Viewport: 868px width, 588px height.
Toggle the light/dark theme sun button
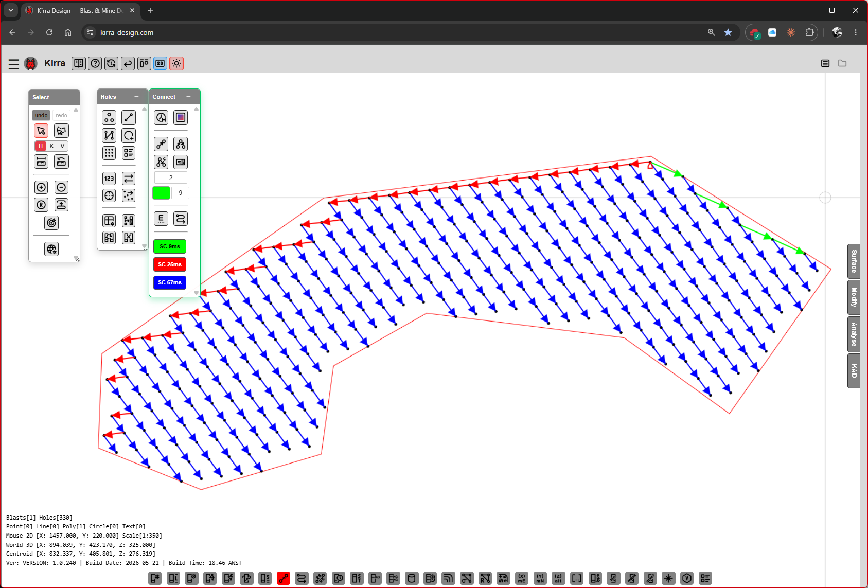176,63
